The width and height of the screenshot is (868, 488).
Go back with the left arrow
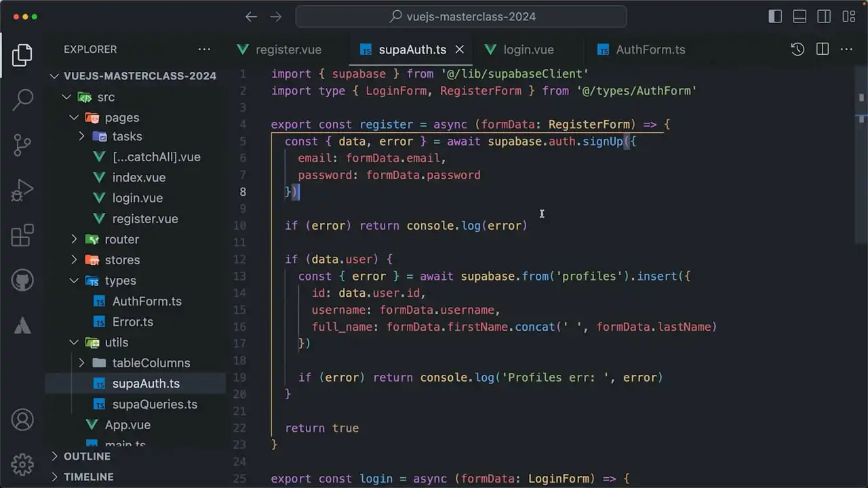click(x=251, y=17)
